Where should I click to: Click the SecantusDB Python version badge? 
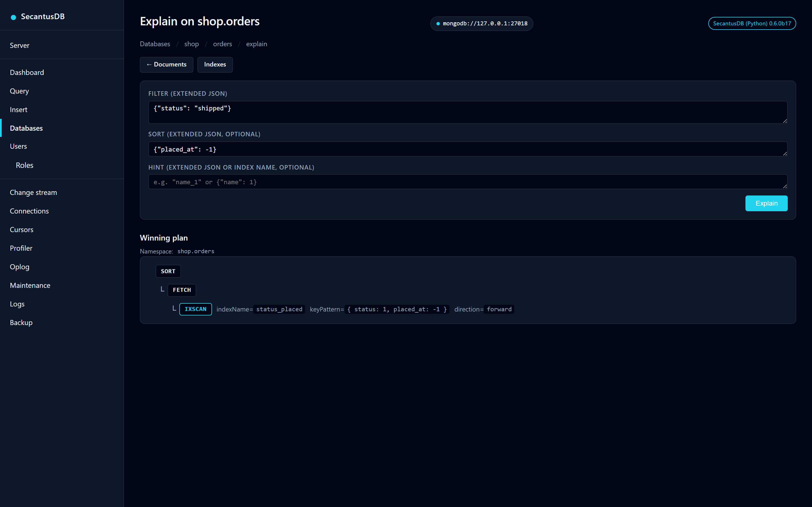752,23
